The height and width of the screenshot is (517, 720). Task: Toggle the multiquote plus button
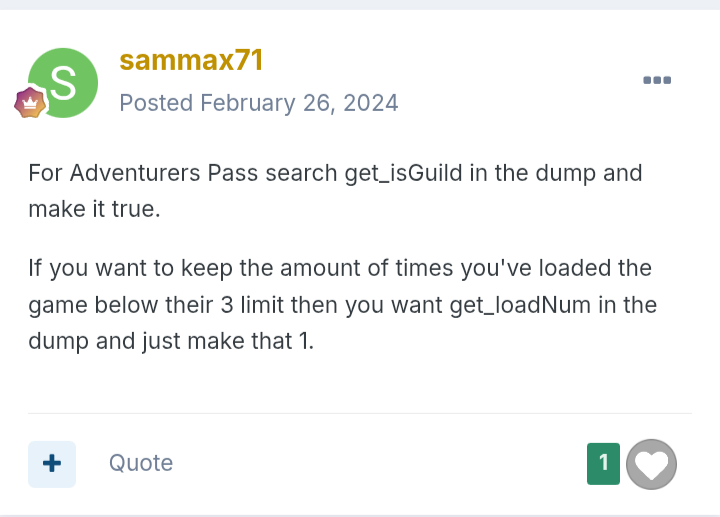point(52,464)
